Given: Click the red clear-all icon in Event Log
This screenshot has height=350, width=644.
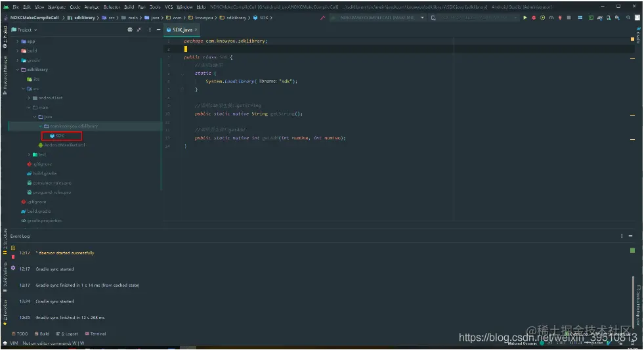Looking at the screenshot, I should (x=13, y=257).
